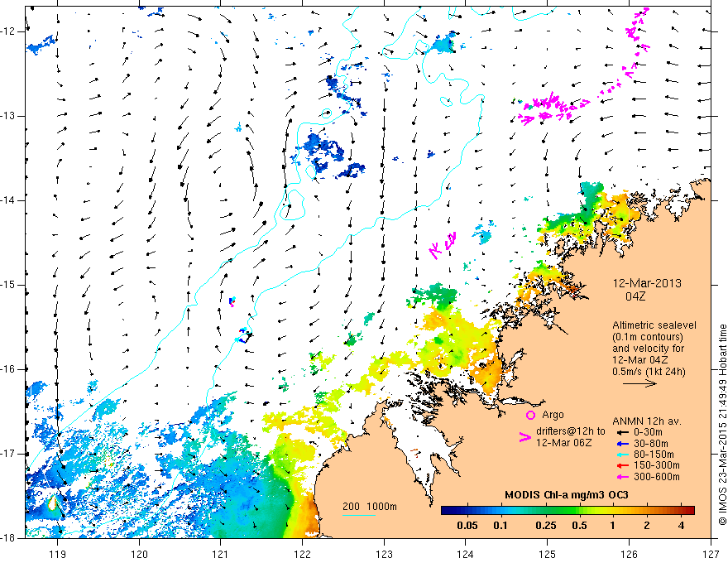The width and height of the screenshot is (728, 563).
Task: Select the magenta 300-600m arrow legend icon
Action: pos(623,477)
